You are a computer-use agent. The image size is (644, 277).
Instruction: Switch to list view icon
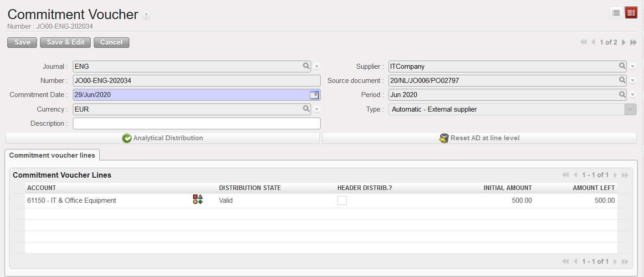pyautogui.click(x=616, y=13)
